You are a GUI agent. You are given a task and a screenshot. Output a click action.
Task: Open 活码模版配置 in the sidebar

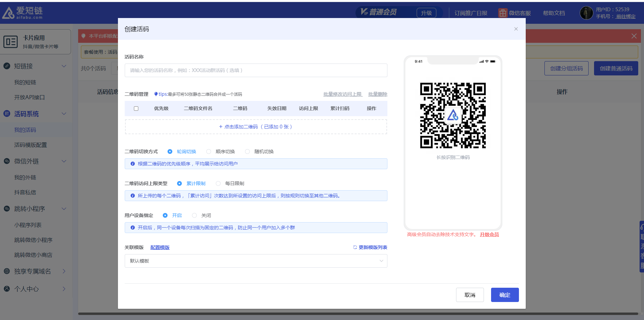31,145
